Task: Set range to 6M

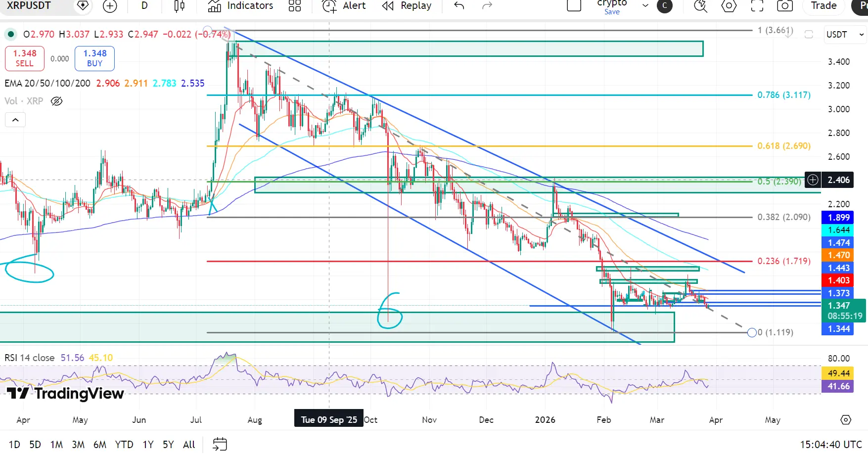Action: [100, 445]
